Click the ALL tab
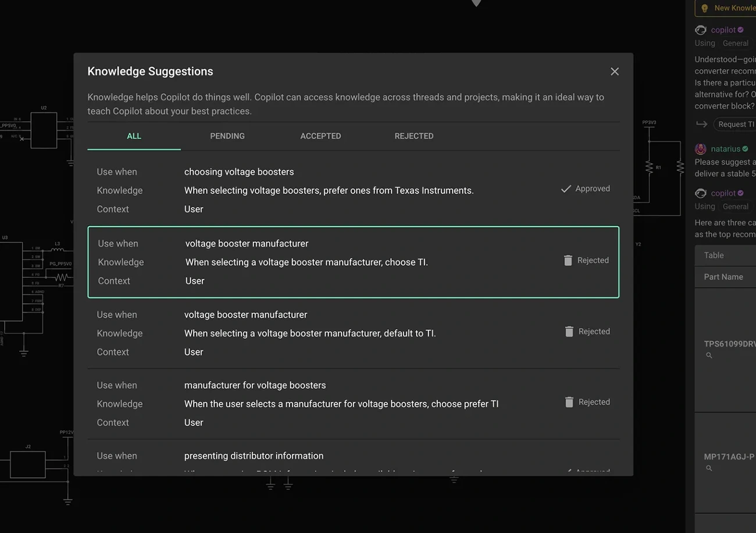The height and width of the screenshot is (533, 756). point(134,136)
